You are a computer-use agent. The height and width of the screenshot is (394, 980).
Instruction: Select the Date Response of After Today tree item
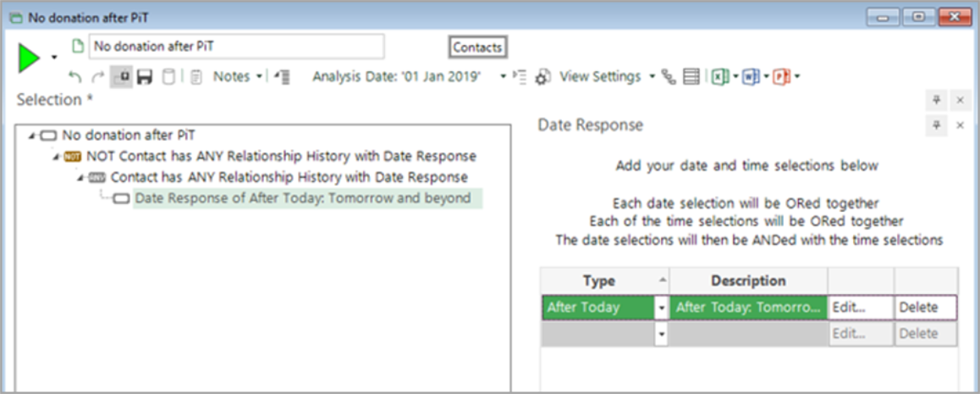(x=302, y=198)
